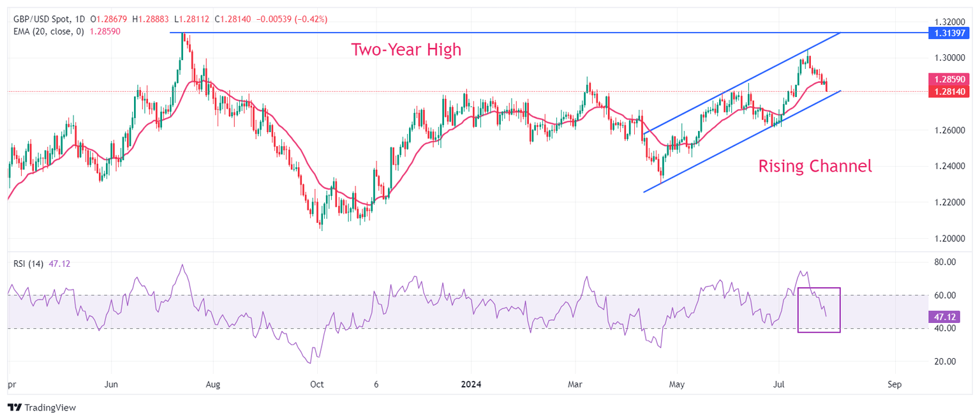Click the Sep label on time axis
Image resolution: width=980 pixels, height=420 pixels.
pos(894,385)
